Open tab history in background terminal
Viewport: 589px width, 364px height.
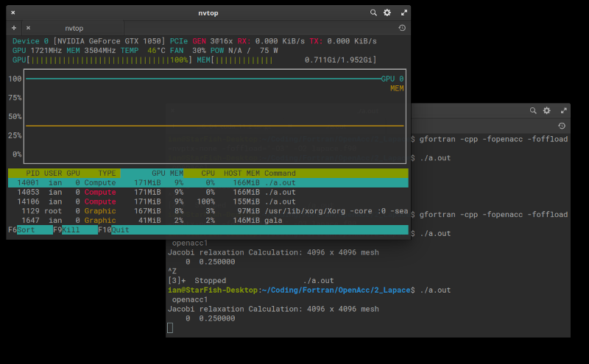pyautogui.click(x=562, y=126)
